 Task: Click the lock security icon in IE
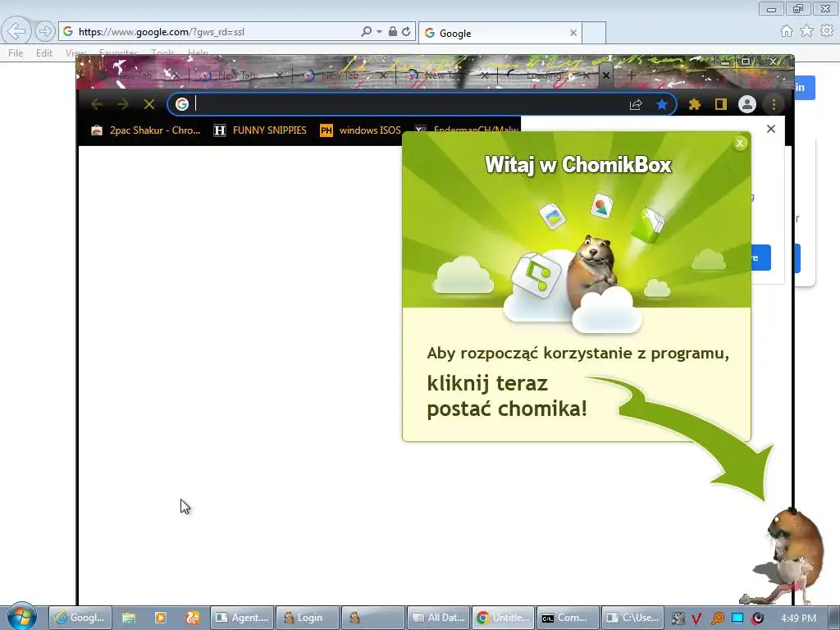[x=393, y=32]
